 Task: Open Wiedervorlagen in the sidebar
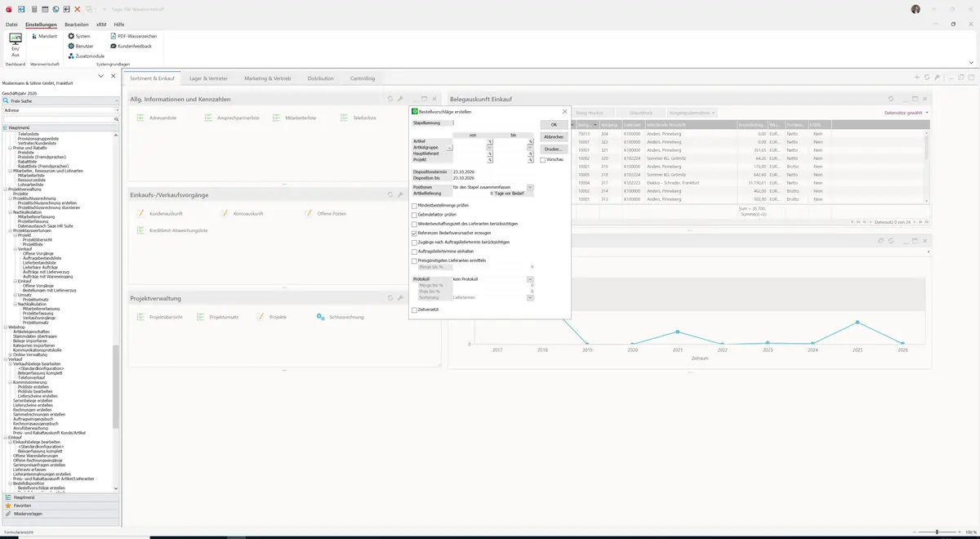click(59, 514)
